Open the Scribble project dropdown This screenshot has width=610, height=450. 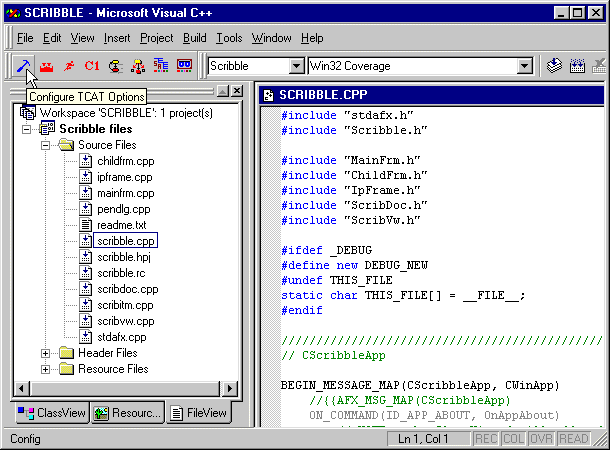tap(295, 66)
